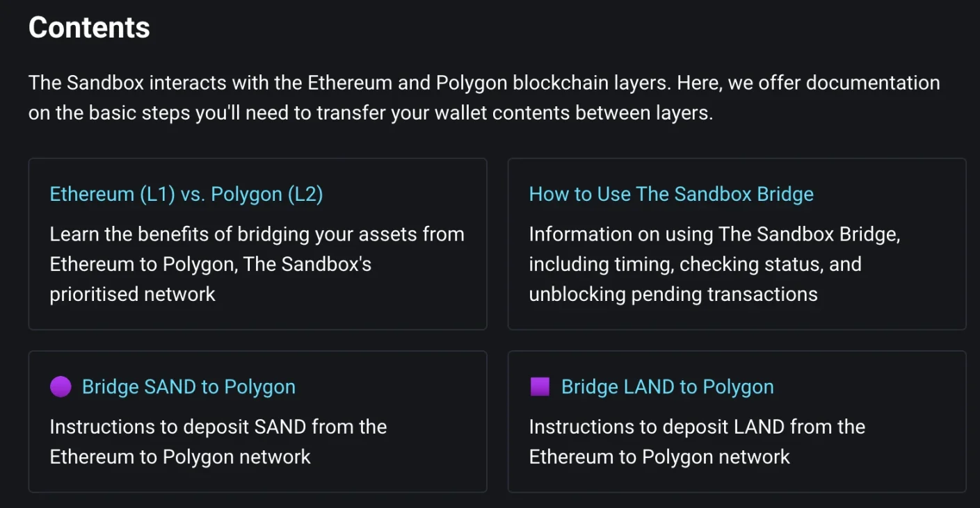980x508 pixels.
Task: Click the Bridge LAND to Polygon card
Action: click(x=737, y=421)
